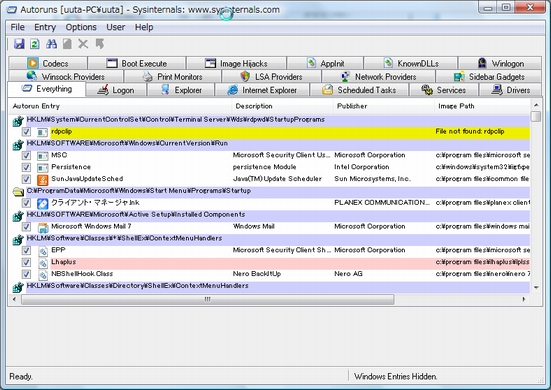Show the Scheduled Tasks tab
The height and width of the screenshot is (390, 551).
(x=359, y=90)
